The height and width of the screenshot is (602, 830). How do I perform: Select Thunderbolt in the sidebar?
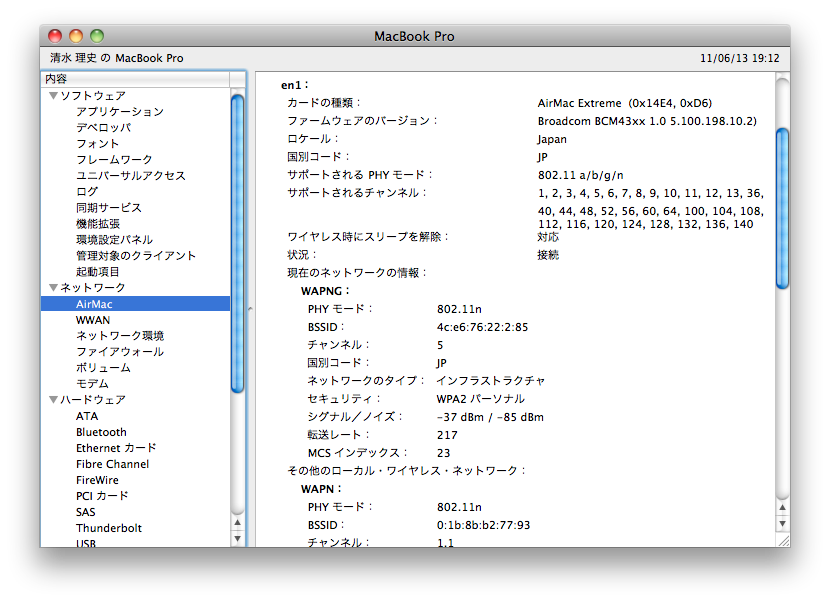(109, 528)
